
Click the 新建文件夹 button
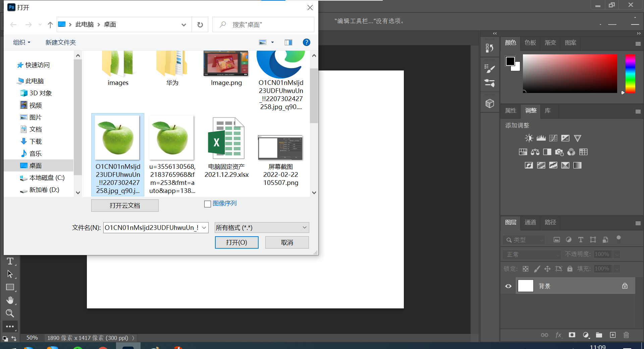(61, 42)
